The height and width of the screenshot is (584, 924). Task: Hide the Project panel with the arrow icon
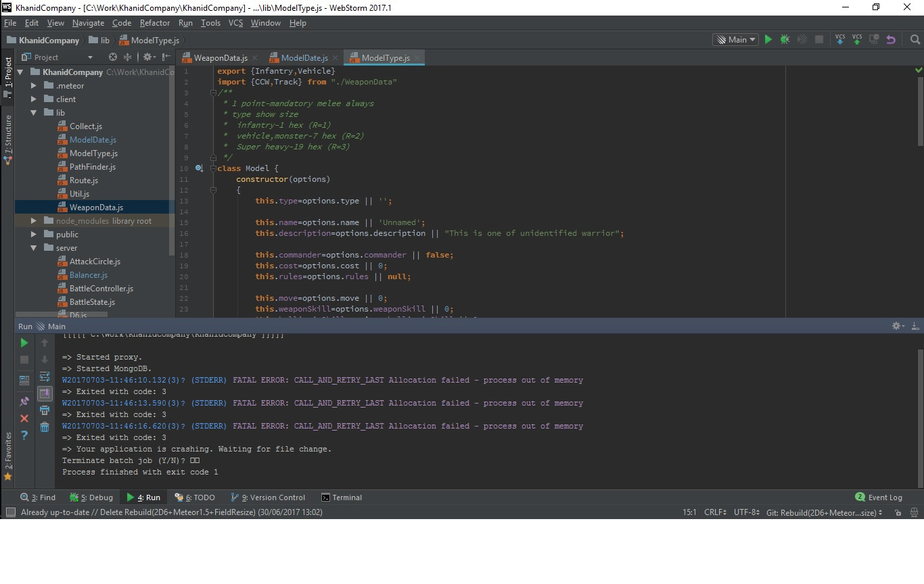166,57
